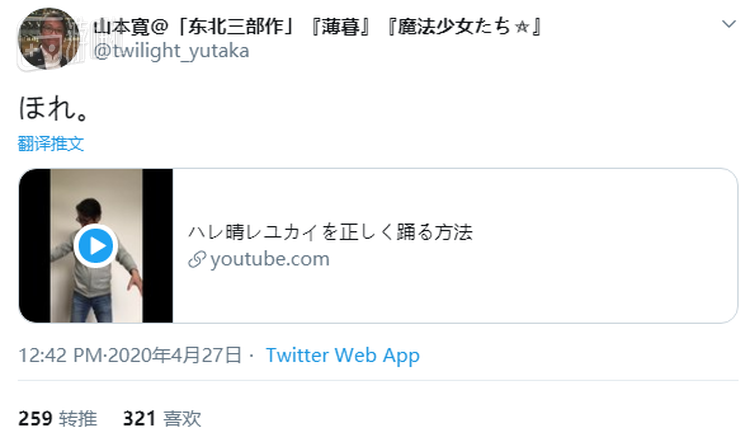Open the video thumbnail of dancing man
The image size is (750, 442).
pos(96,245)
